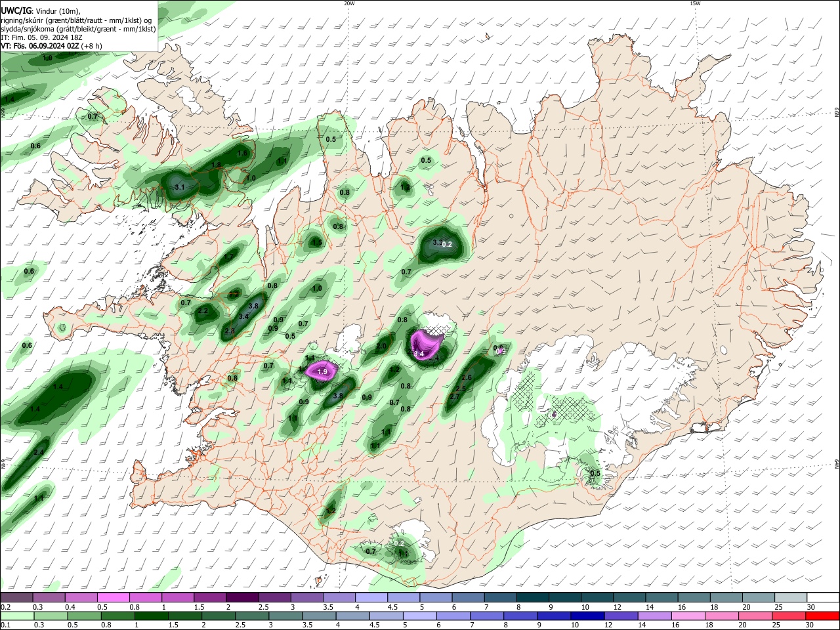Click the 0.1 label starting the lower legend row
The image size is (840, 630).
(x=5, y=625)
